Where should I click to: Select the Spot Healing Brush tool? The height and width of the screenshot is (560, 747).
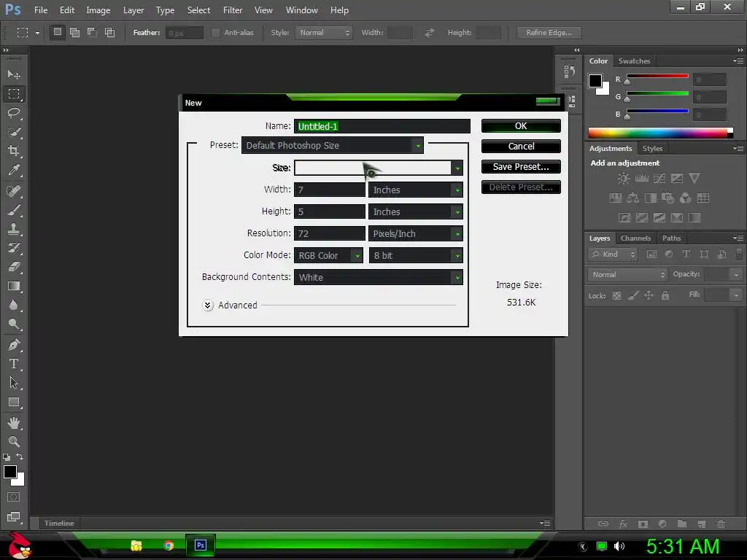(14, 191)
